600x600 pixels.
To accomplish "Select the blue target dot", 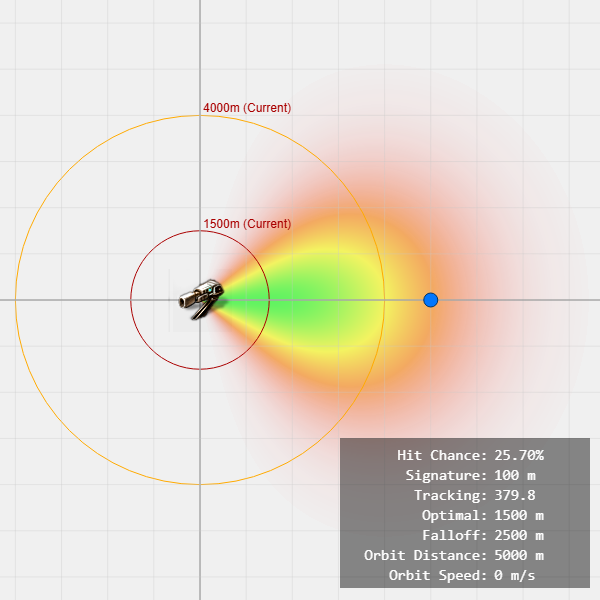I will tap(431, 300).
